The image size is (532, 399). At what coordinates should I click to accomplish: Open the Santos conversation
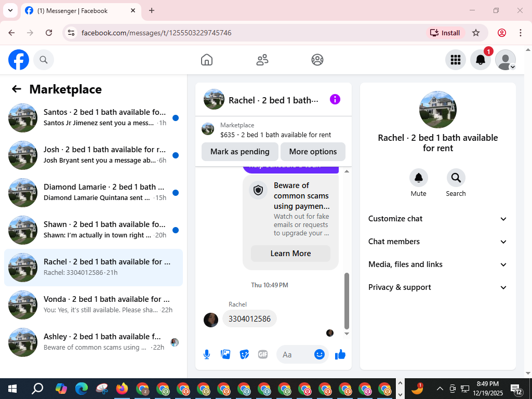tap(94, 118)
